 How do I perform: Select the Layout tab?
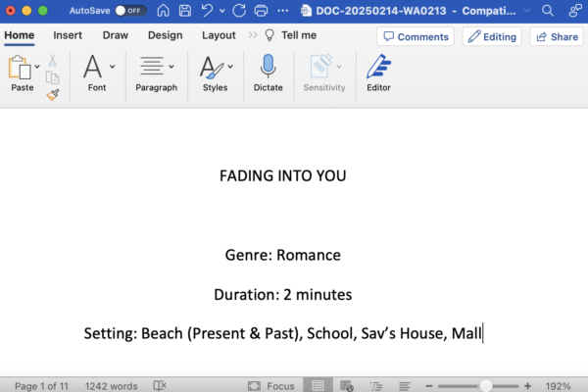click(x=219, y=35)
